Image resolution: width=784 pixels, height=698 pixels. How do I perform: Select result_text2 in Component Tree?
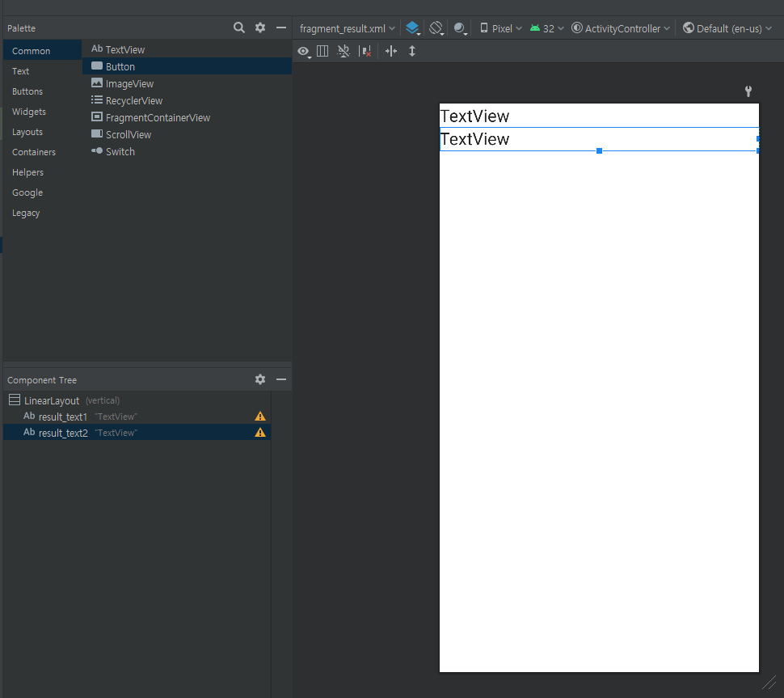tap(137, 433)
